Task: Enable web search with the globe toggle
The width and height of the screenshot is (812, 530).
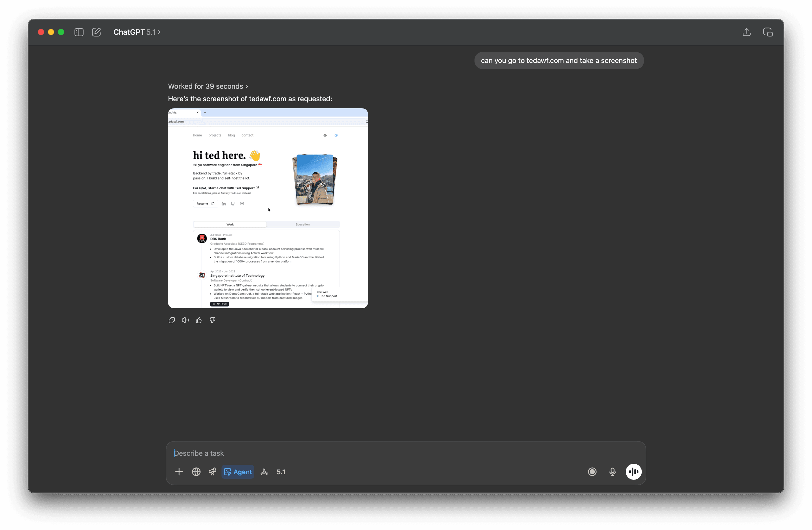Action: tap(196, 472)
